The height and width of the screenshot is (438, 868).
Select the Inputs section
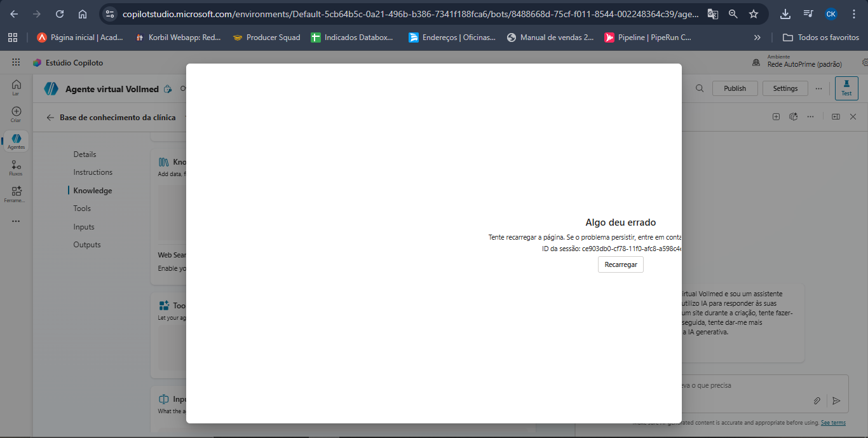(x=84, y=227)
